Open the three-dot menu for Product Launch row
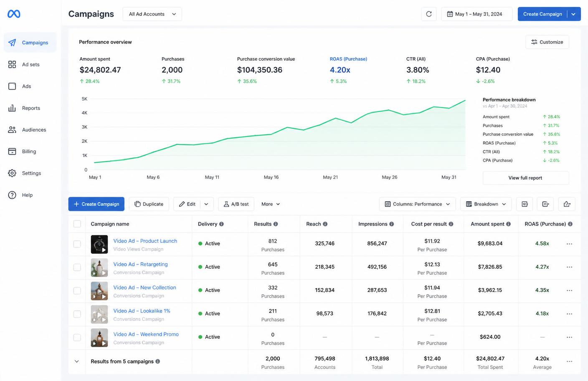 tap(569, 244)
